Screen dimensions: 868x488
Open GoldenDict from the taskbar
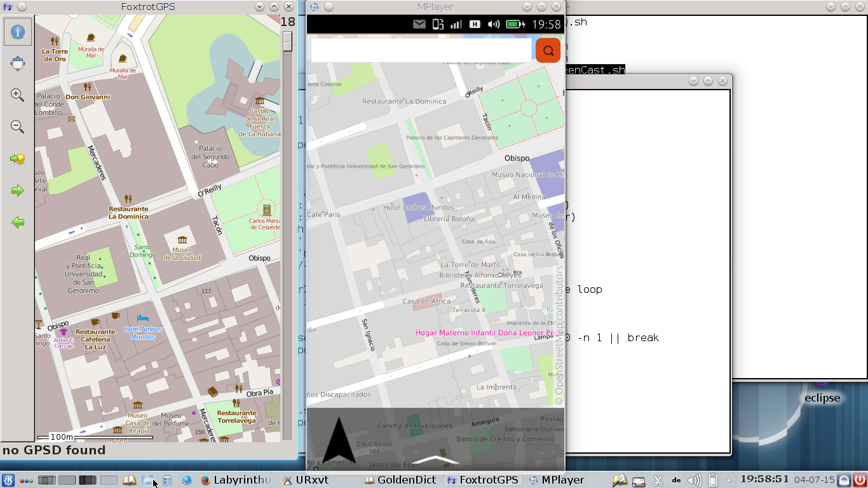coord(400,480)
